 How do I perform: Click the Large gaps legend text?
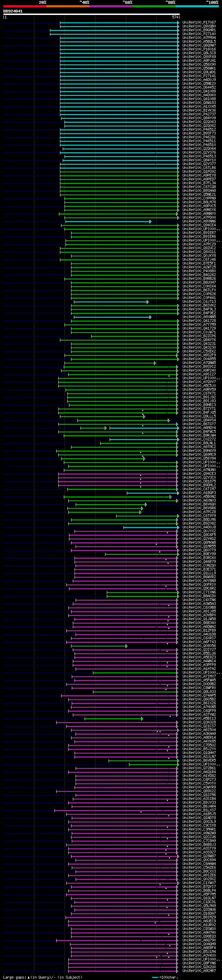click(43, 977)
